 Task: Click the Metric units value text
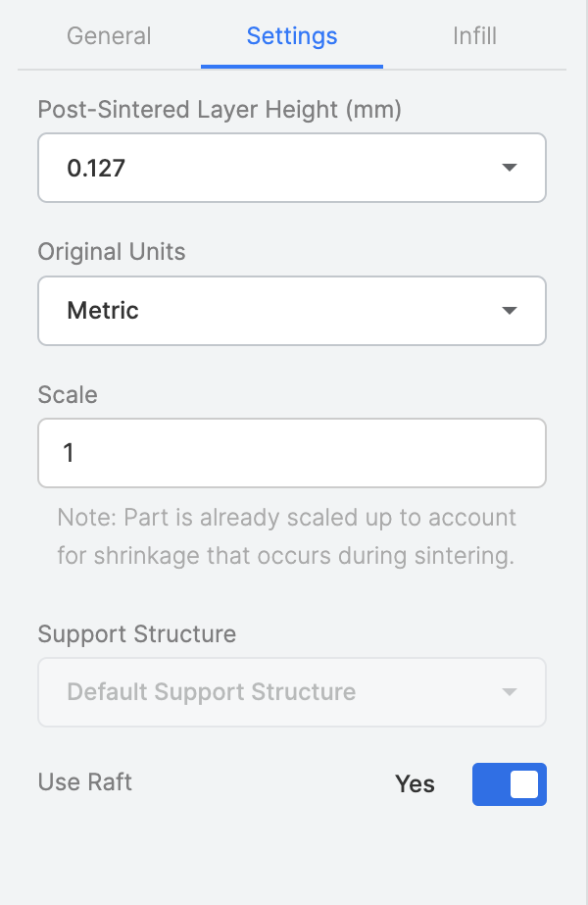click(x=103, y=311)
